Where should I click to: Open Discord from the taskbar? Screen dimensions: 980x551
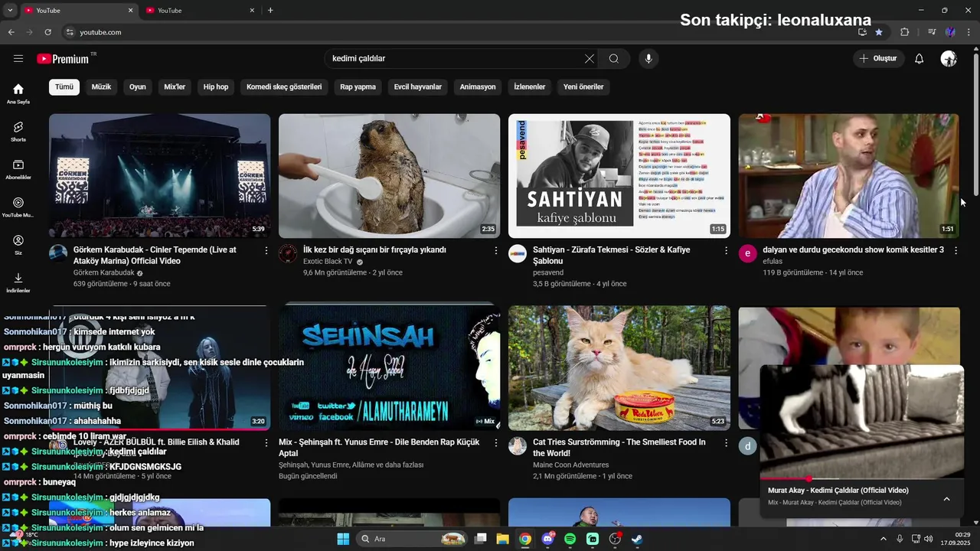[547, 539]
